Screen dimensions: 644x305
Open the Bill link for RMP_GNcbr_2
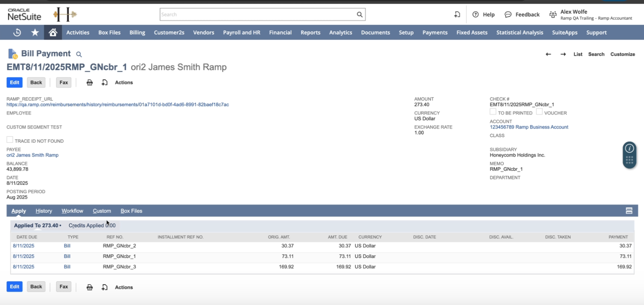(67, 246)
